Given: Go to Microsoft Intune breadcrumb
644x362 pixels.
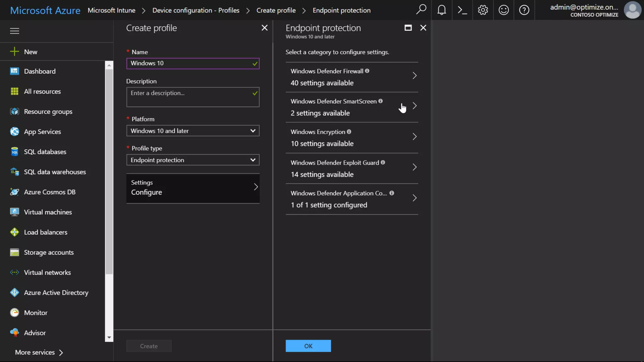Looking at the screenshot, I should (111, 10).
